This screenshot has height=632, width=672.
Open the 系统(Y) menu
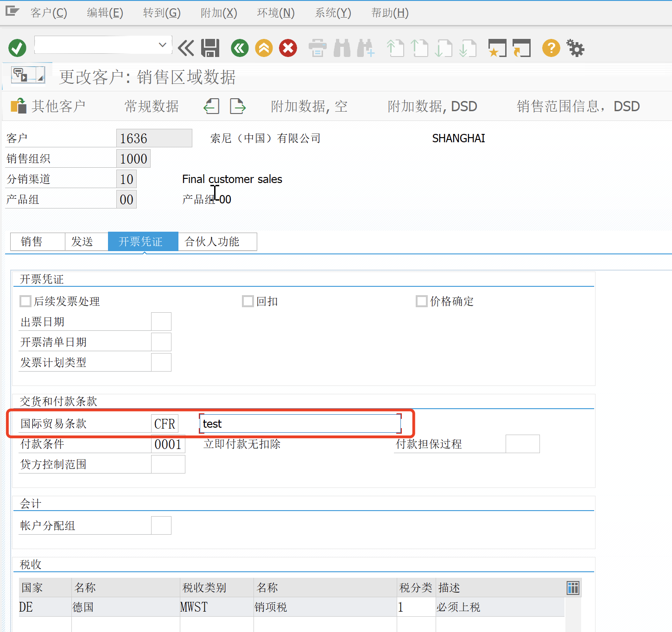pos(333,13)
